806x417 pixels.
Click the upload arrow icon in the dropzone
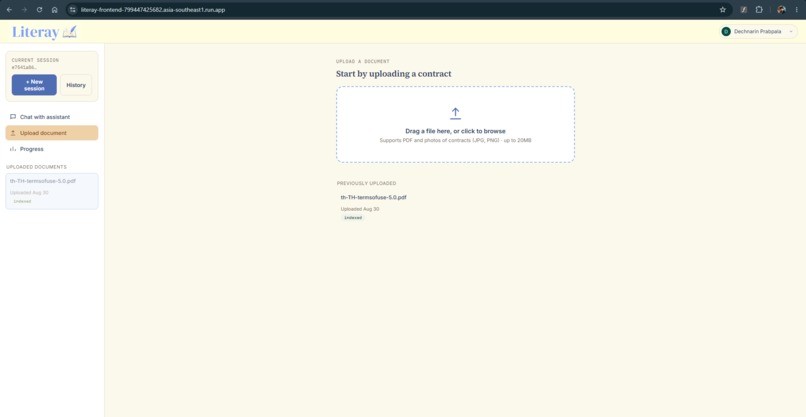455,114
